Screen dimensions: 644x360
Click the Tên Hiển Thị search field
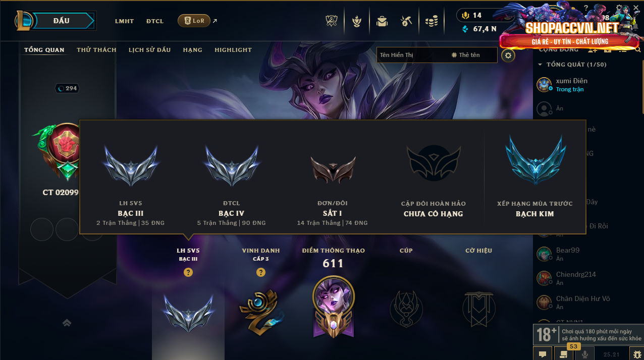pos(412,55)
